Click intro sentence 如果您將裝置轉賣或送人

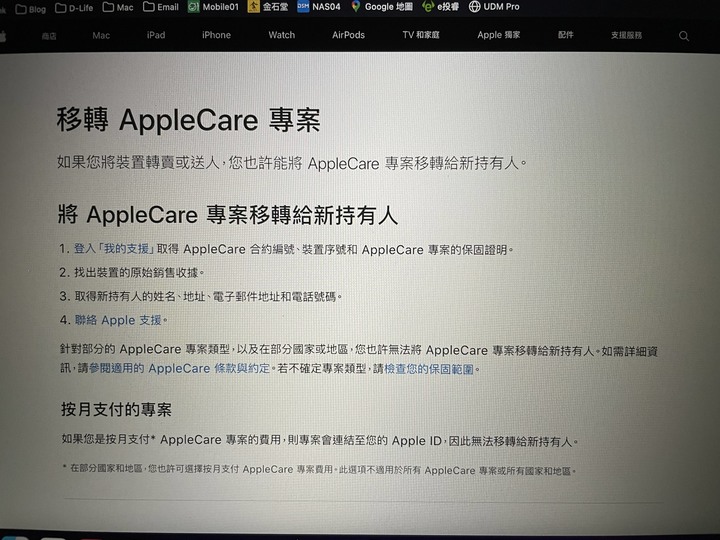click(x=292, y=163)
